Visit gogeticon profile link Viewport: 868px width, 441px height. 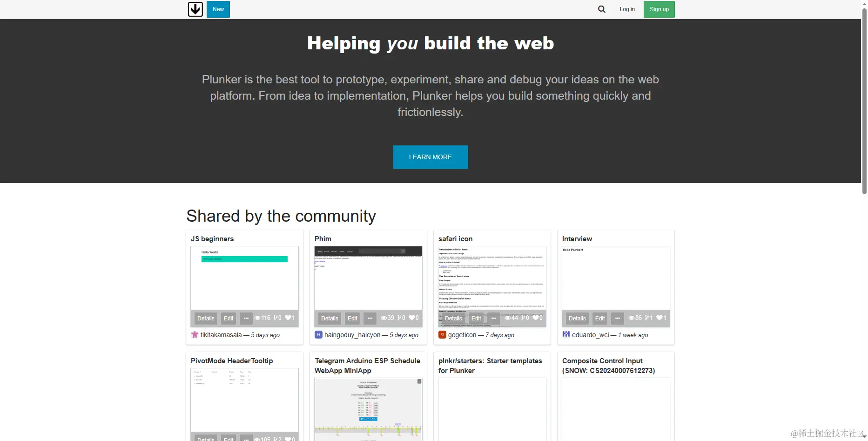point(462,335)
